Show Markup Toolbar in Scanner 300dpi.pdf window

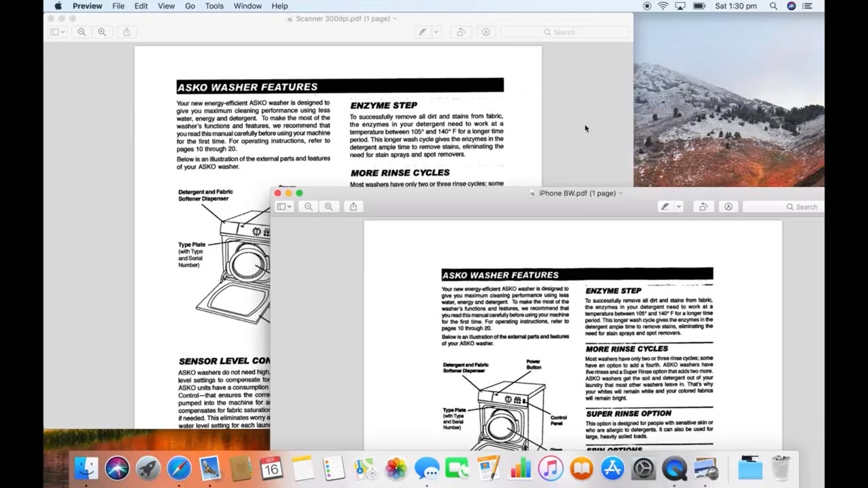(486, 32)
